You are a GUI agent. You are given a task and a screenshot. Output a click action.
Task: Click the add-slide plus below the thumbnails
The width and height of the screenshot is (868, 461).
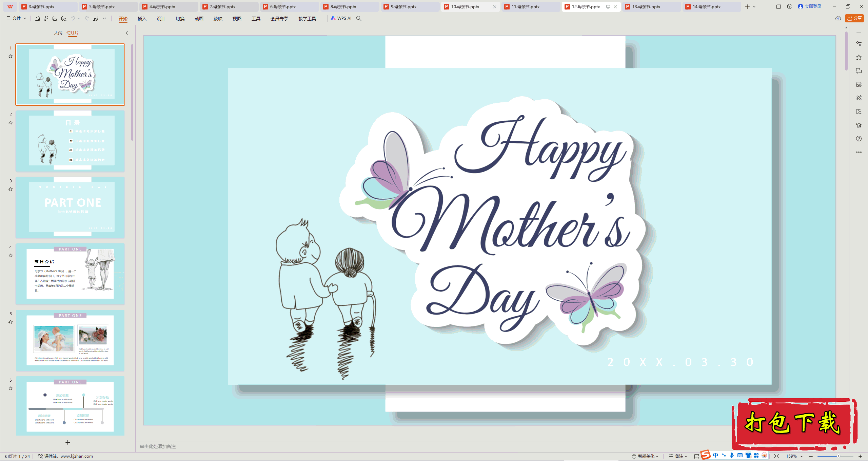pyautogui.click(x=68, y=442)
